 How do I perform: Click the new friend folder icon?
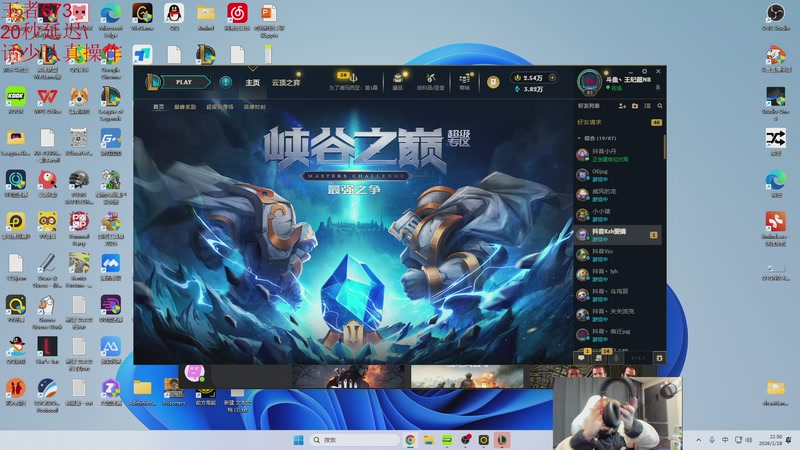coord(635,106)
